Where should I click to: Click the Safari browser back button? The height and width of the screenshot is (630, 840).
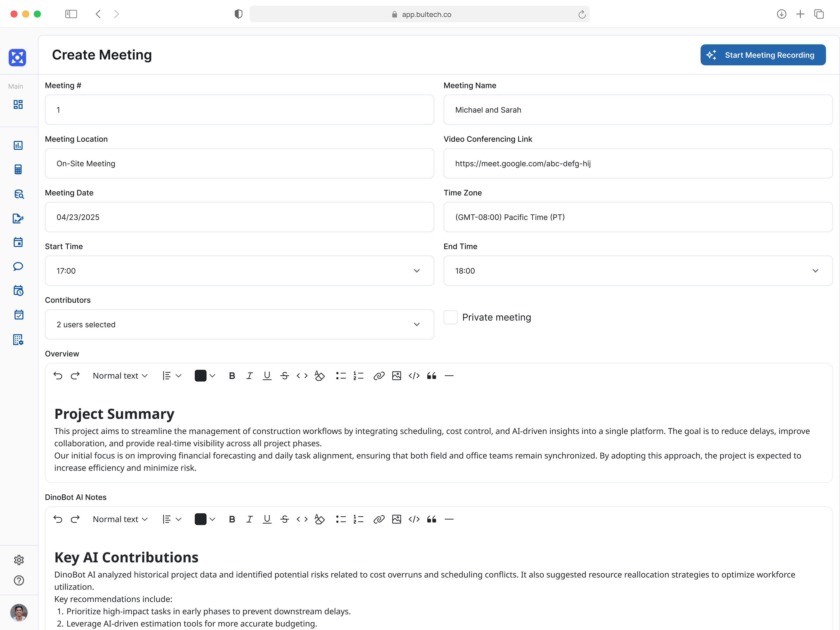98,14
